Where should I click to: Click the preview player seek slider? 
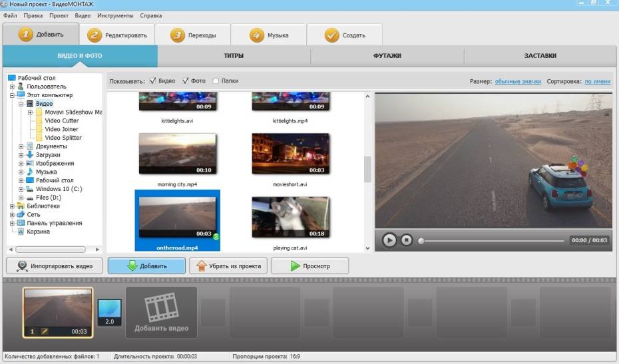point(491,241)
